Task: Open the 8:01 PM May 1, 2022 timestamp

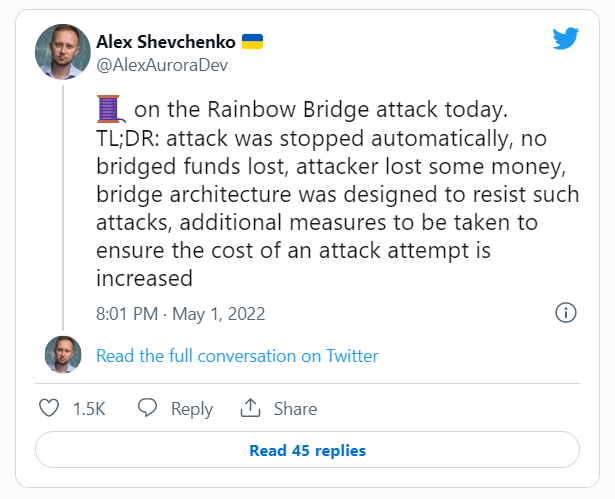Action: tap(180, 313)
